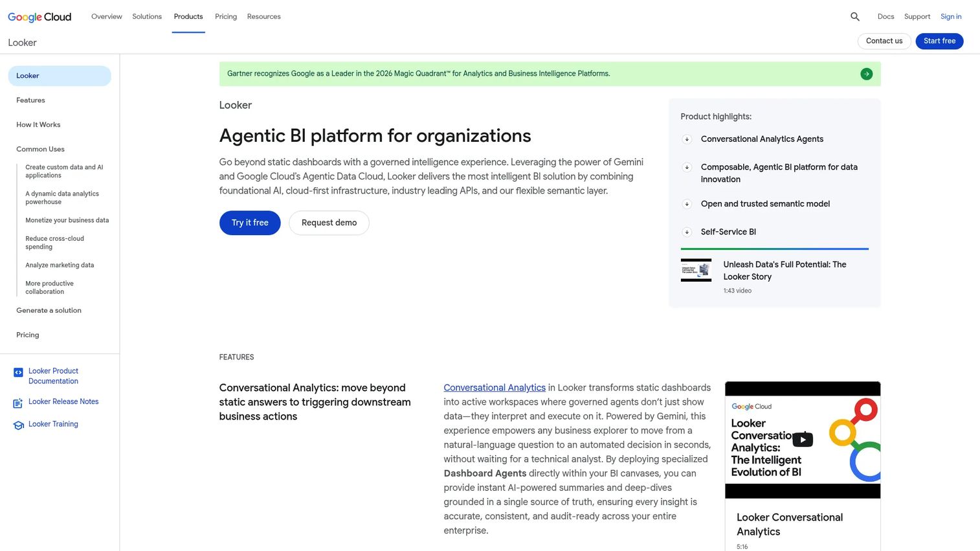Screen dimensions: 980x551
Task: Click the Try it free button
Action: [x=250, y=223]
